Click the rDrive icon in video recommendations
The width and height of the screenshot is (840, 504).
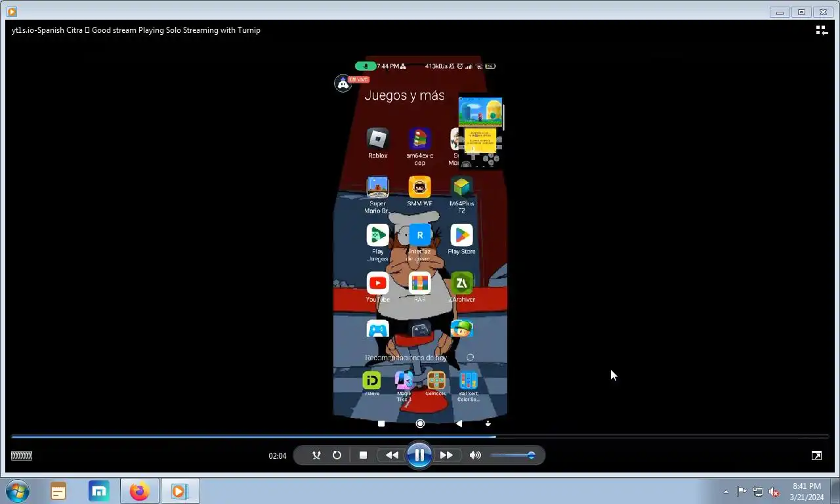click(x=371, y=381)
